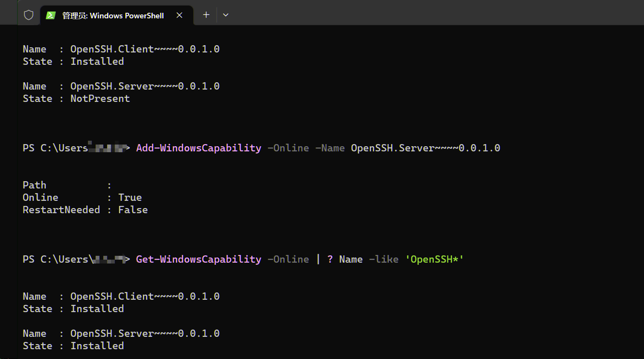644x359 pixels.
Task: Close the Windows PowerShell tab
Action: tap(180, 15)
